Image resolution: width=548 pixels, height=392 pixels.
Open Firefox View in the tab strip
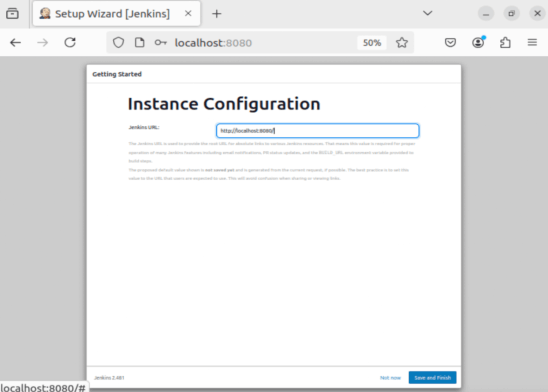coord(12,14)
